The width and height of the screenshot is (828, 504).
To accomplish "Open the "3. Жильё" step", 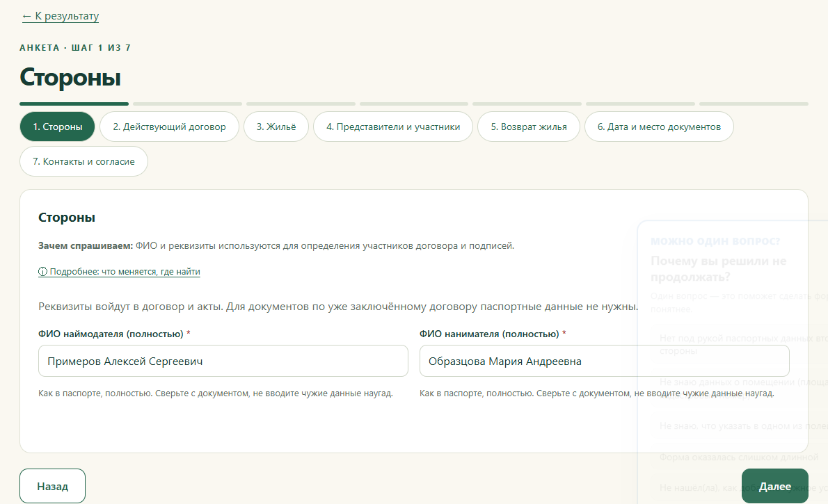I will pos(276,127).
